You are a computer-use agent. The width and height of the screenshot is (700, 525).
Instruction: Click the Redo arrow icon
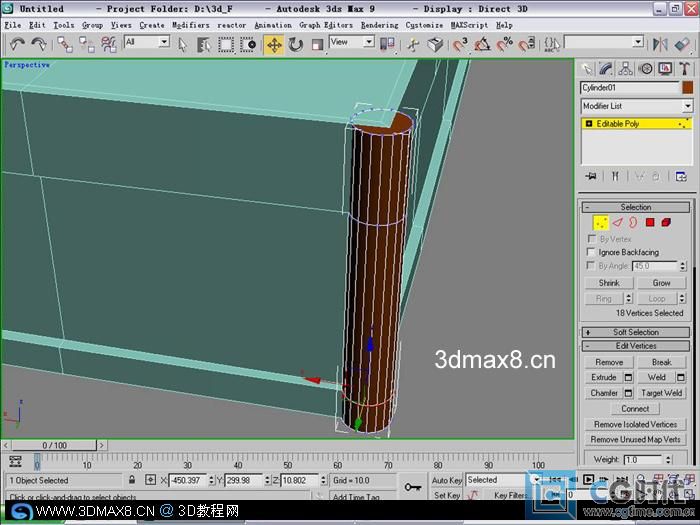click(39, 44)
